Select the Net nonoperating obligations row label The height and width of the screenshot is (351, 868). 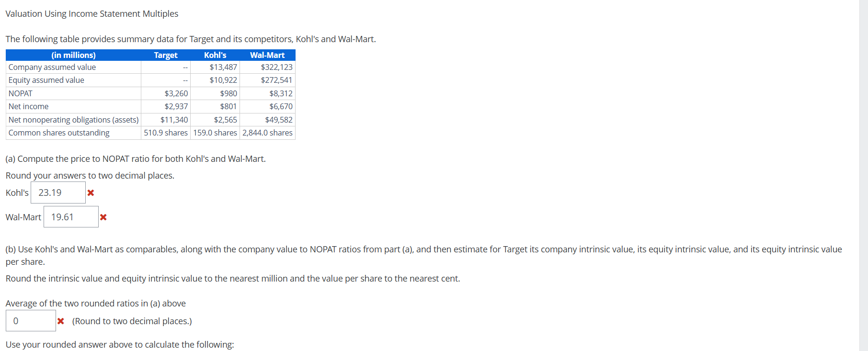[73, 120]
